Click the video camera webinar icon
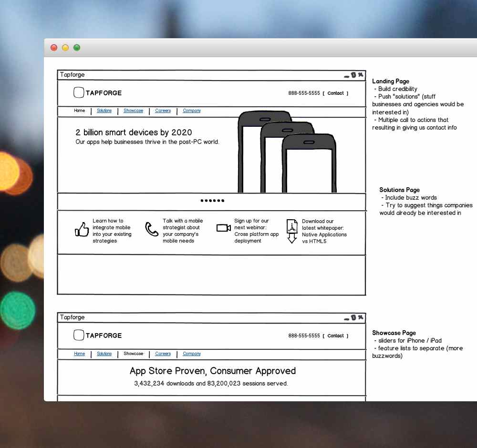 point(223,228)
